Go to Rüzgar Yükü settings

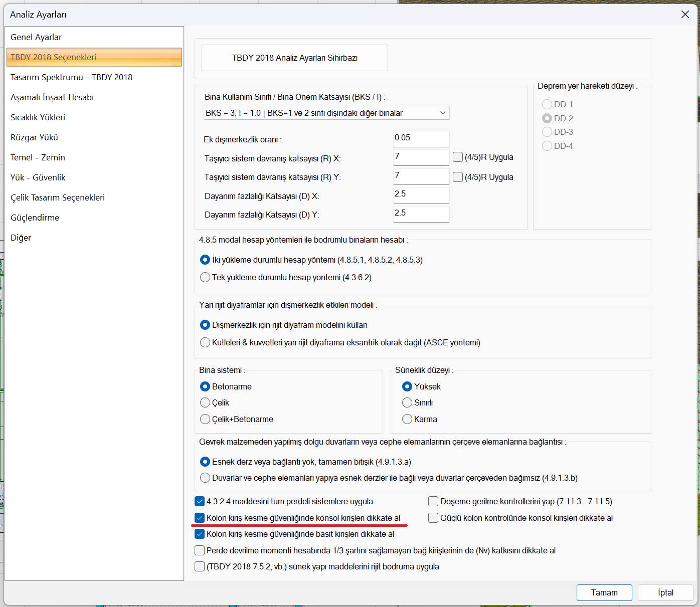pyautogui.click(x=34, y=137)
